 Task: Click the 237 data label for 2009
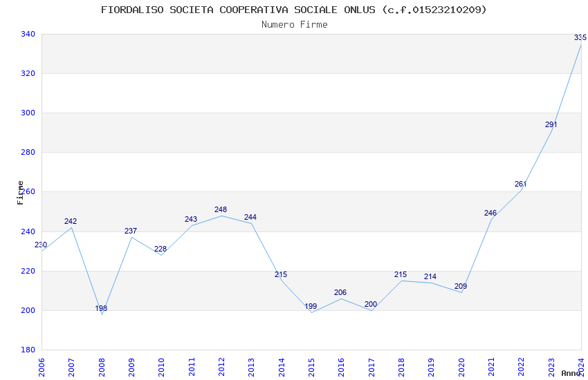131,231
